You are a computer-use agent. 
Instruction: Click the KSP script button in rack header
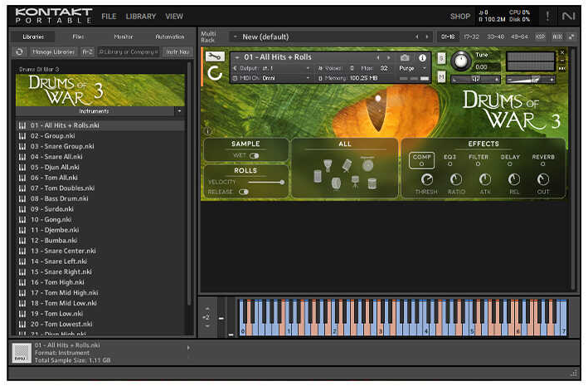point(540,37)
